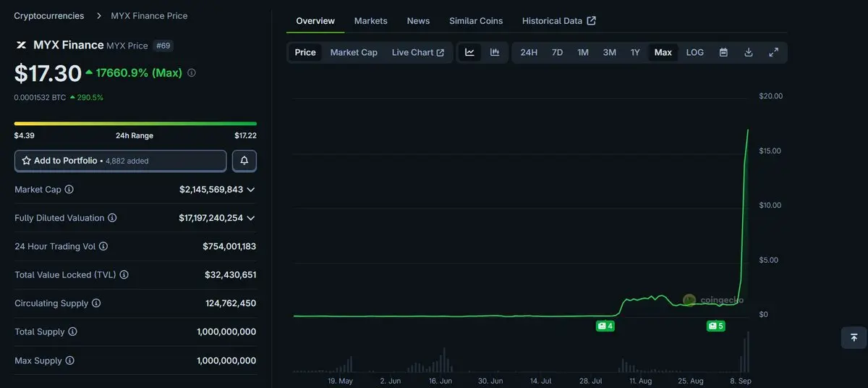
Task: Click the MYX Finance Price breadcrumb
Action: click(x=149, y=15)
